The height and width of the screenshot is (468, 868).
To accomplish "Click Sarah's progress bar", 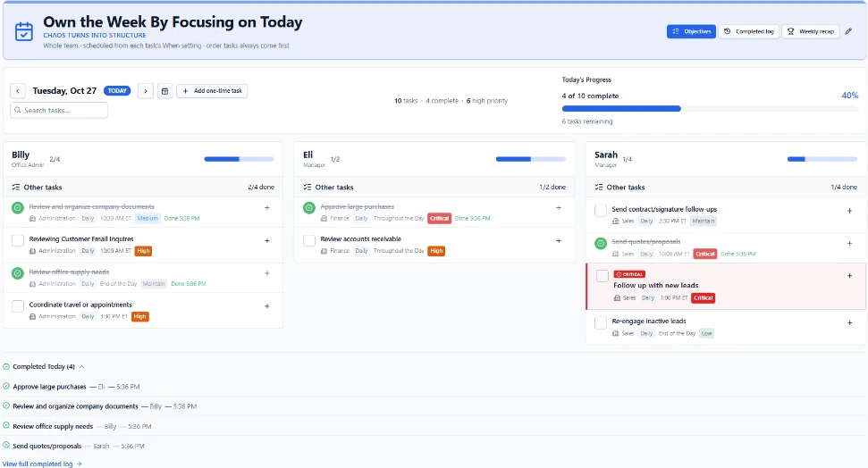I will (x=822, y=159).
